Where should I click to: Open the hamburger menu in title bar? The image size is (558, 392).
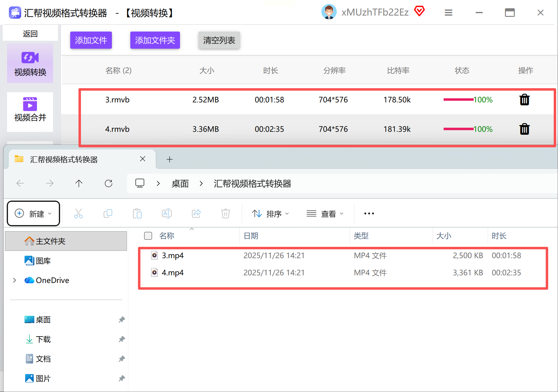449,13
